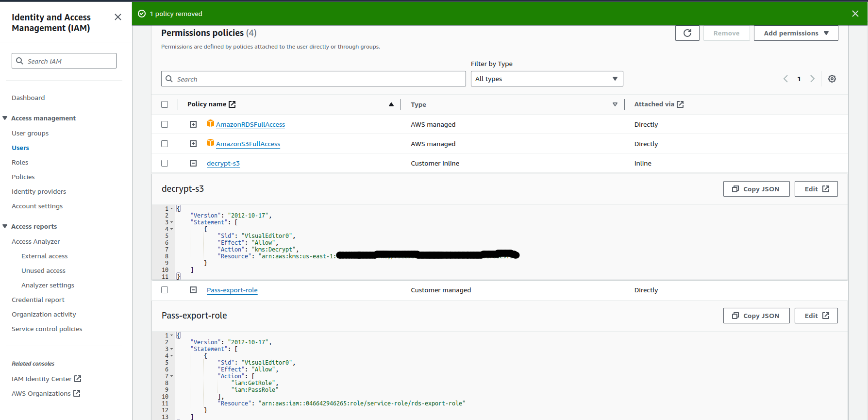Fold line 7 of Pass-export-role JSON
Screen dimensions: 868x420
click(x=172, y=376)
